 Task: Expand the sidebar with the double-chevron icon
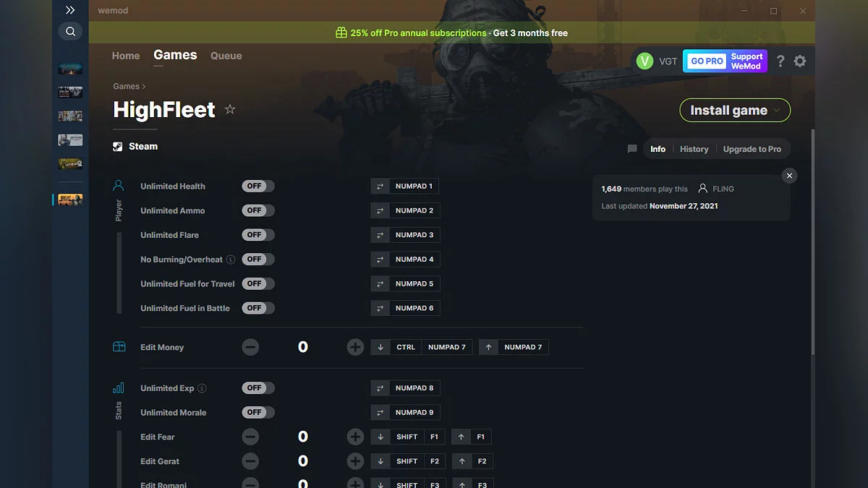(70, 10)
